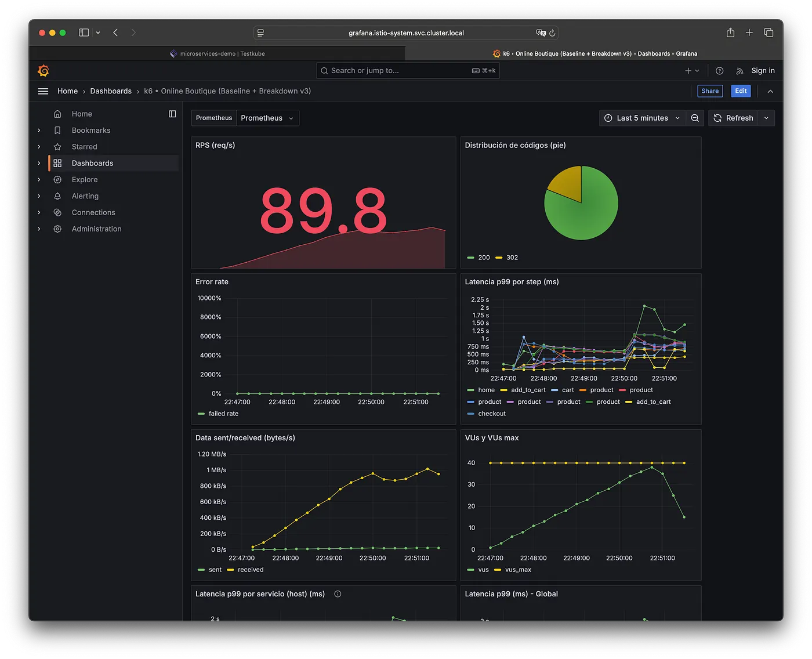The image size is (812, 659).
Task: Click the Grafana logo icon
Action: coord(43,71)
